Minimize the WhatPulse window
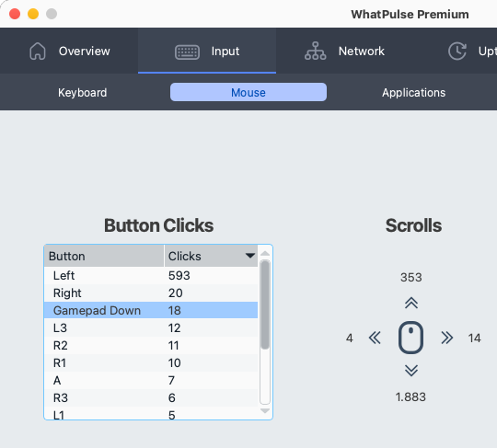 point(33,14)
